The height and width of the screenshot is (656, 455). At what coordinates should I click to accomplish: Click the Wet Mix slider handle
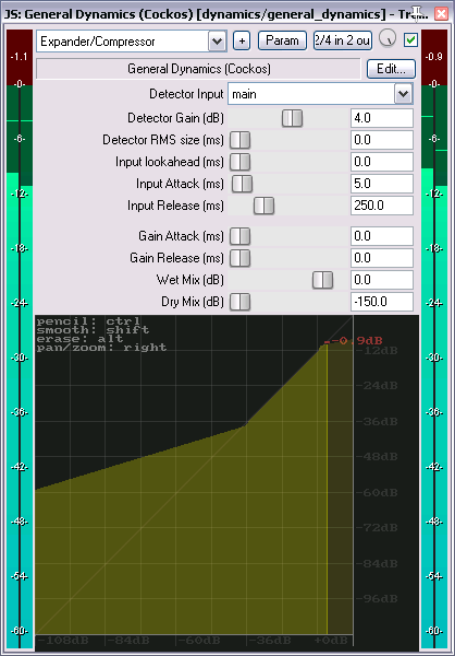(323, 280)
